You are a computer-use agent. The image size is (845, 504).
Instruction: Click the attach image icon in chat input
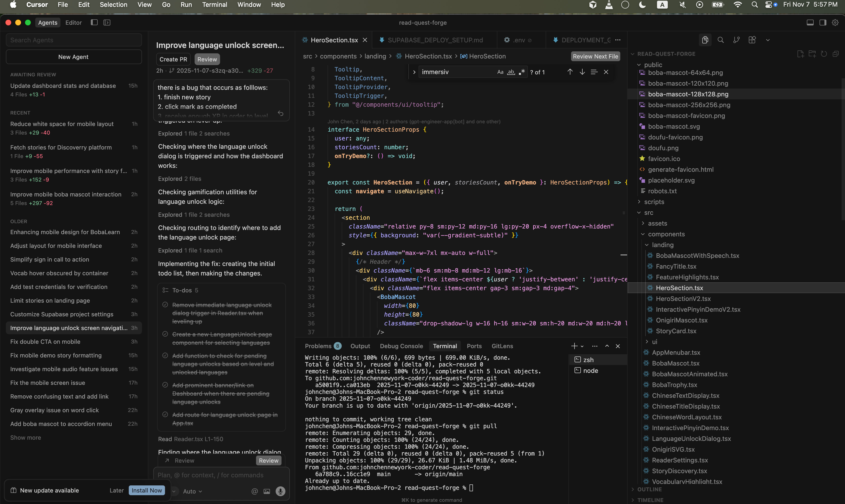(267, 491)
